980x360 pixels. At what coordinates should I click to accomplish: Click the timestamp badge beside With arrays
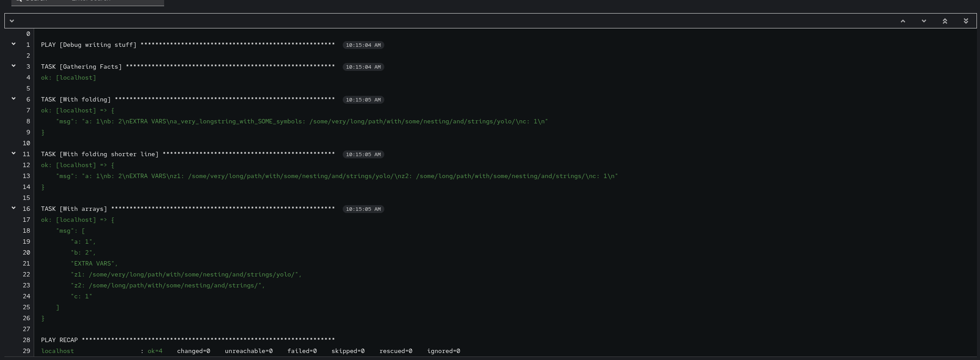click(363, 209)
